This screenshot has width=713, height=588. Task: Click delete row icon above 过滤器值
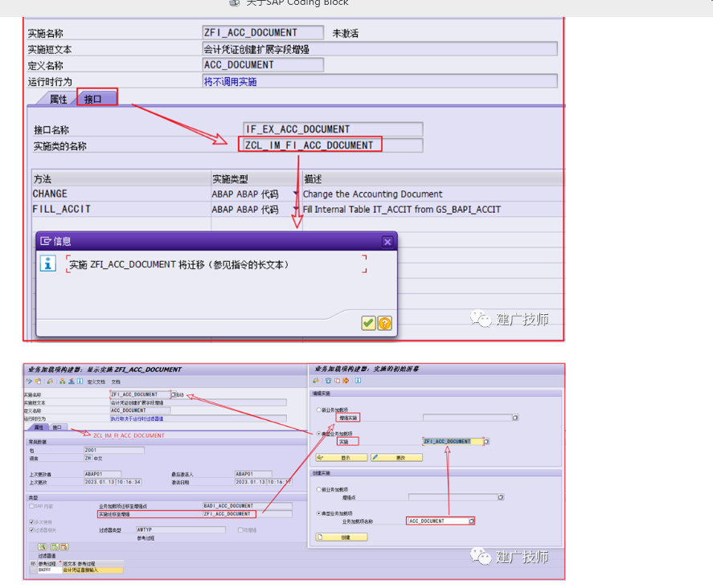(64, 547)
